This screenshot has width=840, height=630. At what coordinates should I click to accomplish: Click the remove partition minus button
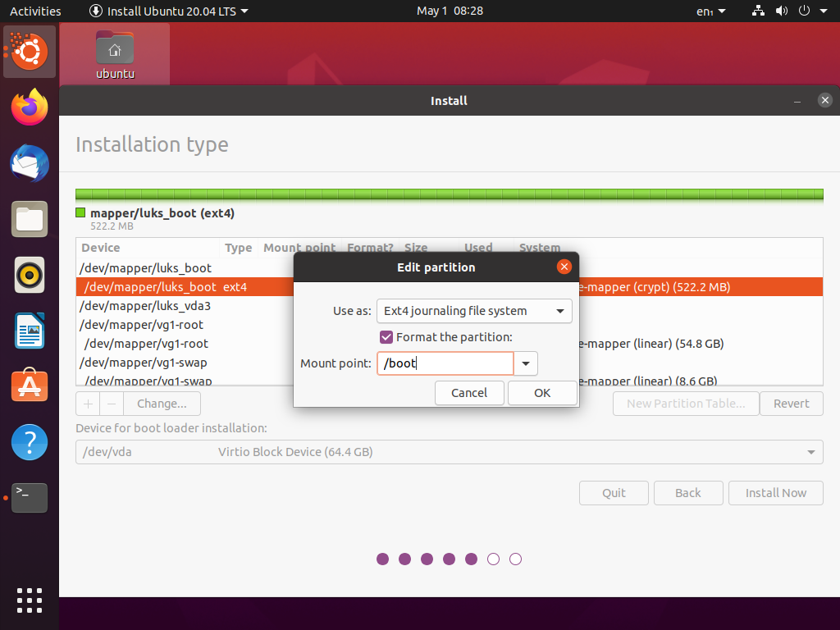[x=112, y=404]
